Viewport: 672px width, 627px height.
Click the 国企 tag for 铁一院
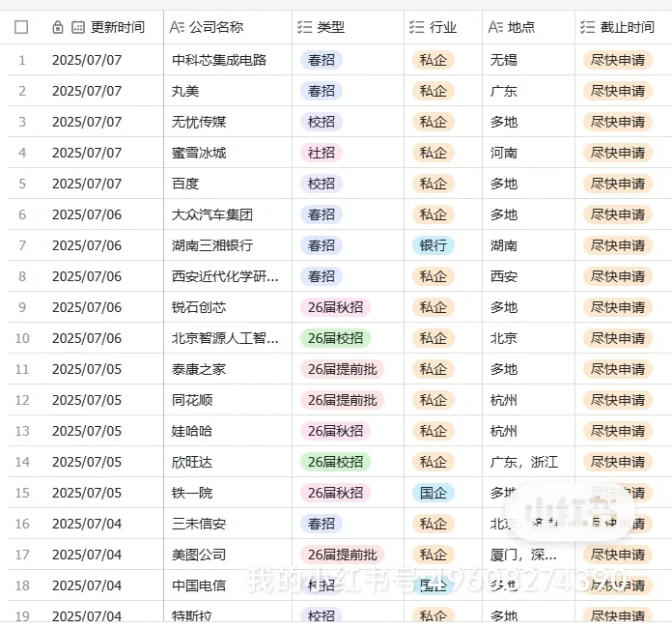point(433,492)
